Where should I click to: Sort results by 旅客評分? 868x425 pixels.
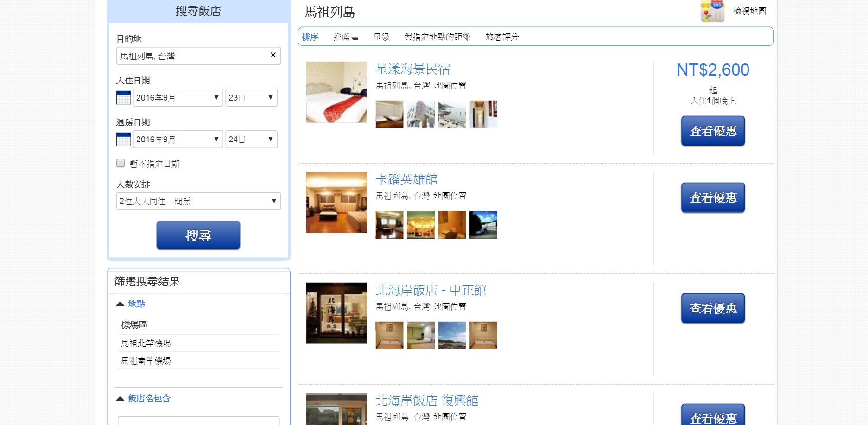coord(502,37)
